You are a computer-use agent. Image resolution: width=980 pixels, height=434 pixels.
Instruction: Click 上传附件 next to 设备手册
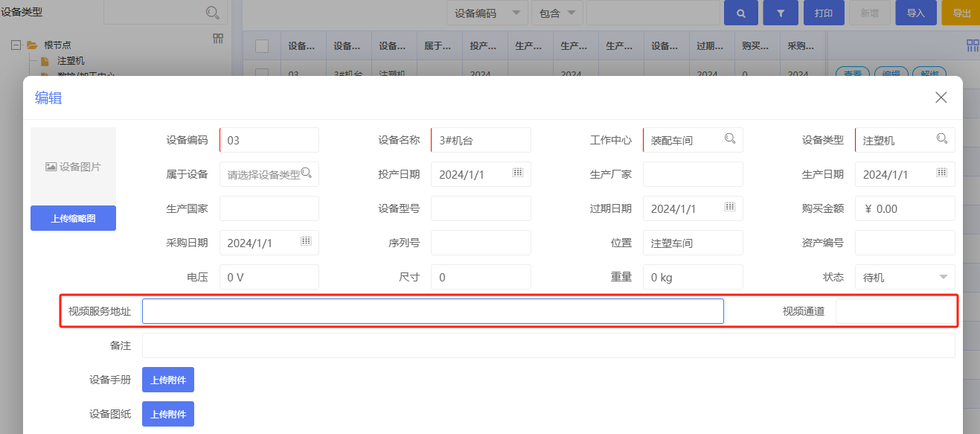tap(167, 380)
